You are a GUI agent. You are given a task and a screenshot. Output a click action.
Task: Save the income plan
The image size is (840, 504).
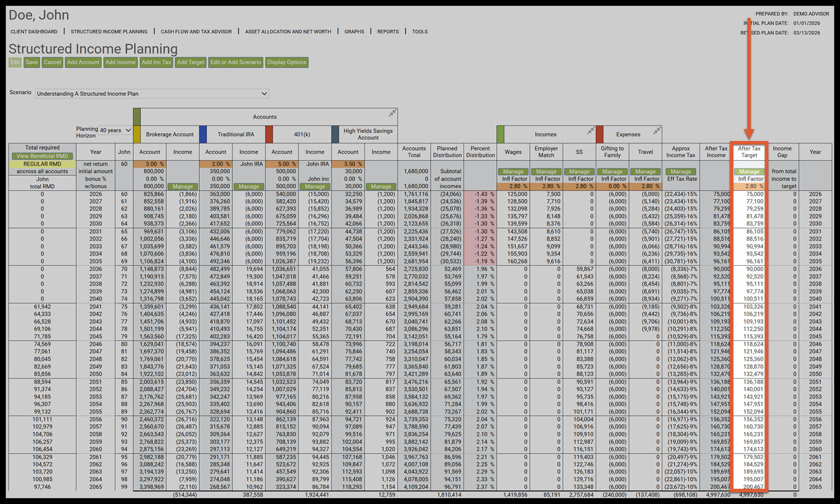pos(32,62)
